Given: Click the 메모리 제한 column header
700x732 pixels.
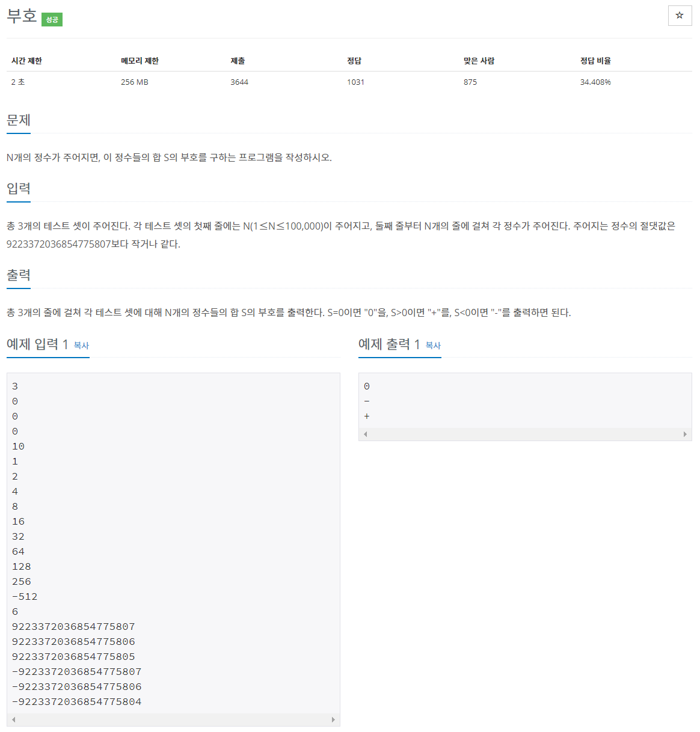Looking at the screenshot, I should pyautogui.click(x=140, y=61).
